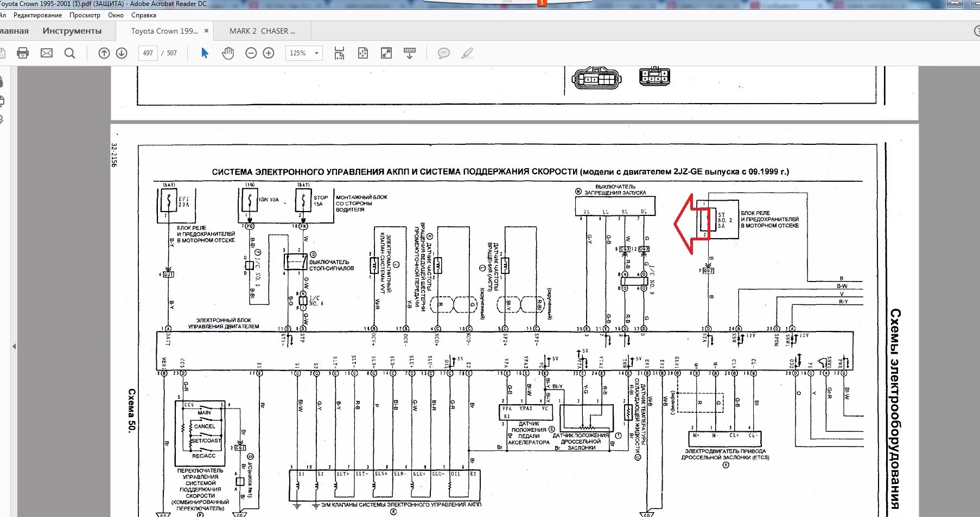Screen dimensions: 980x517
Task: Click the ЭЛЕКТРОННЫЙ БЛОК УПРАВЛЕНИЯ ДВИГАТЕЛЕМ label
Action: [224, 323]
